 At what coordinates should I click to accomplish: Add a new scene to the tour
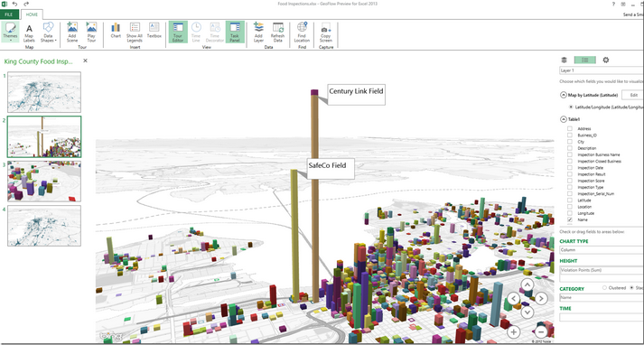(x=72, y=33)
